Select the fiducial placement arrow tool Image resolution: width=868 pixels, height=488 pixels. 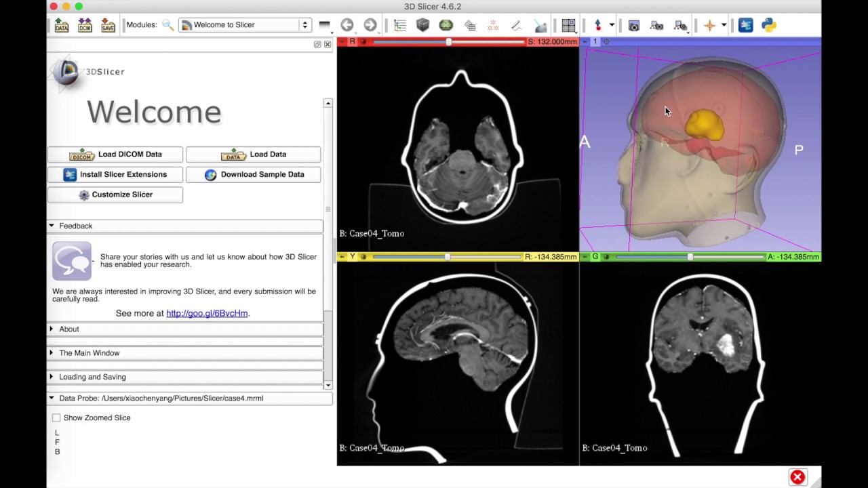click(597, 25)
